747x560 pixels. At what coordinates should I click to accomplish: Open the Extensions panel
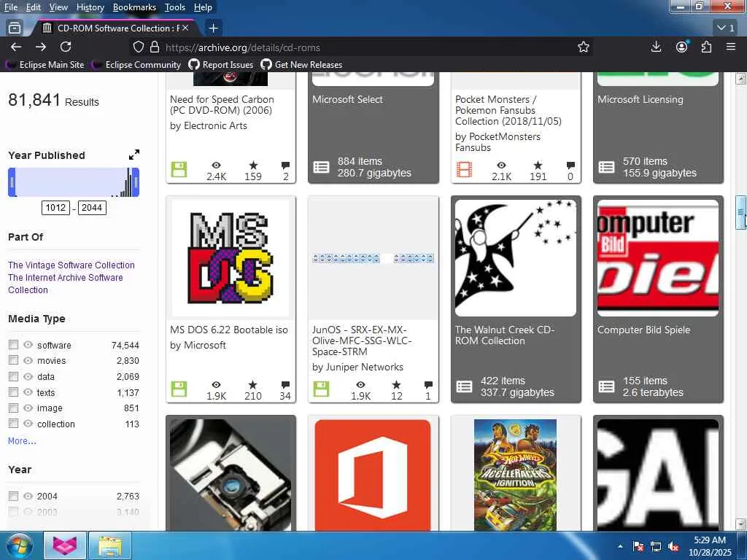coord(706,47)
